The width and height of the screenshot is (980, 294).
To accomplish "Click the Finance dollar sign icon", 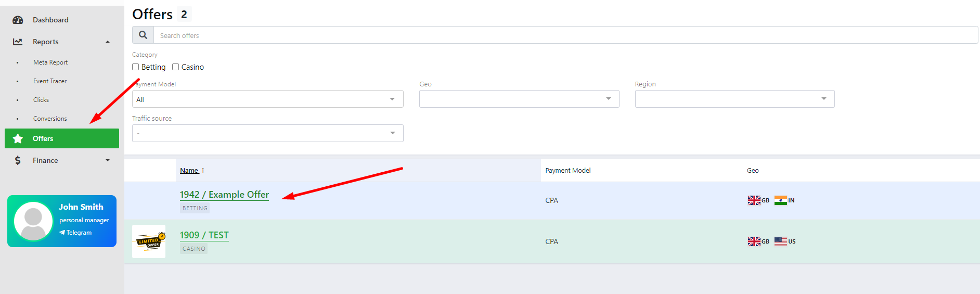I will point(18,160).
